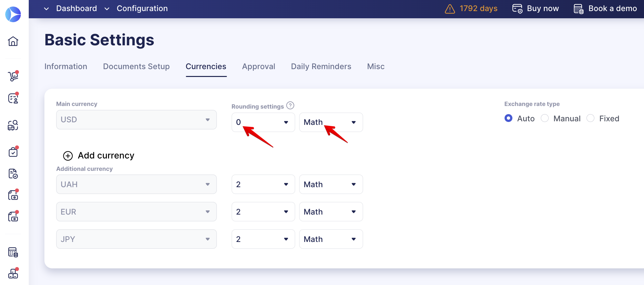This screenshot has height=285, width=644.
Task: Open the calculator icon in sidebar
Action: coord(13,252)
